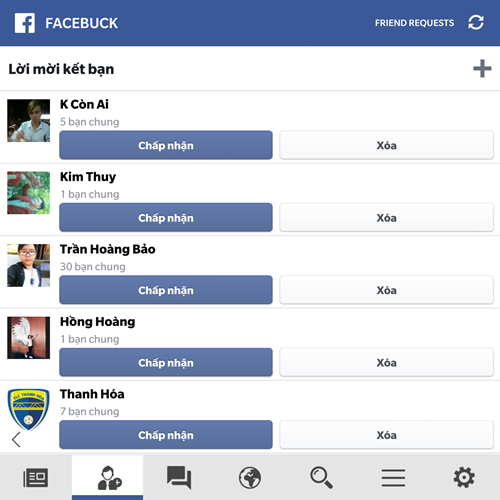Viewport: 500px width, 500px height.
Task: Open K Còn Ai's profile thumbnail
Action: coord(29,120)
